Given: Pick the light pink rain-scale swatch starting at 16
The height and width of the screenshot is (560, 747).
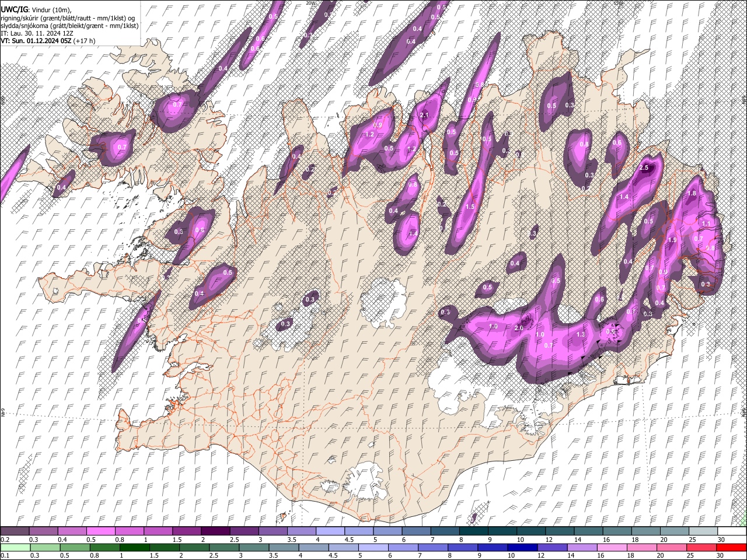Looking at the screenshot, I should click(612, 548).
